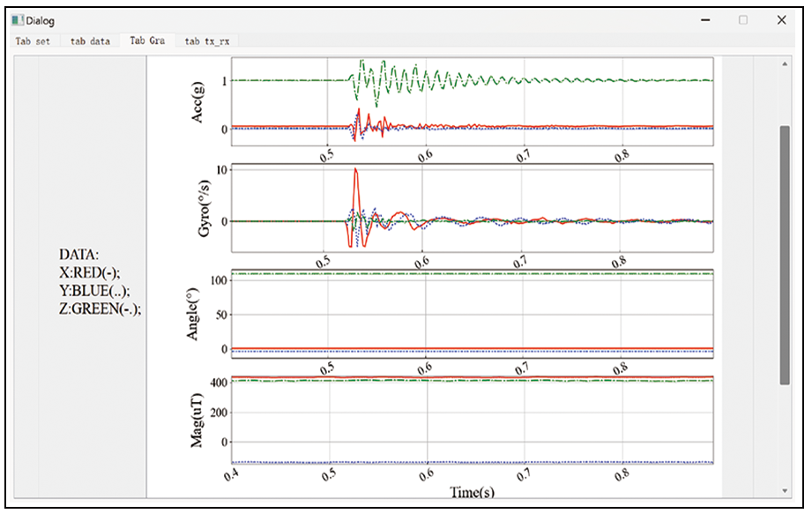Click the Mag(uT) plot area

pos(473,420)
